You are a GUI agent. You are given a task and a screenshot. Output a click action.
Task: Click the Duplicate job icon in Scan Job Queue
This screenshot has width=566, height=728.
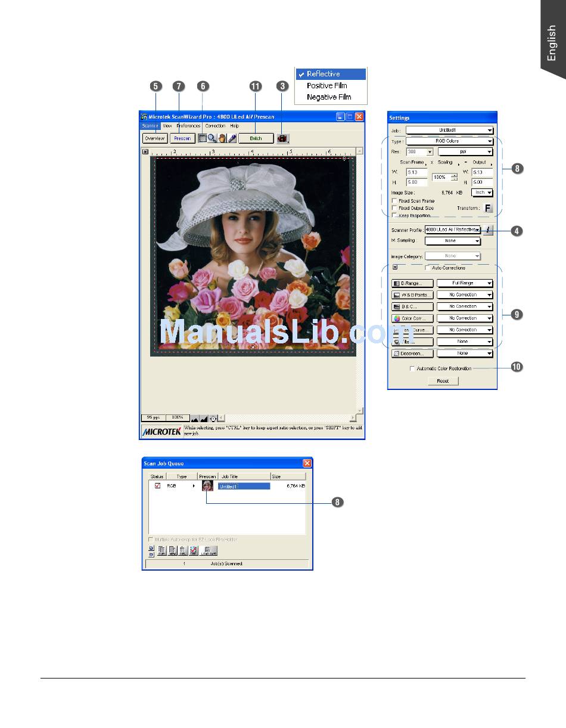point(163,550)
